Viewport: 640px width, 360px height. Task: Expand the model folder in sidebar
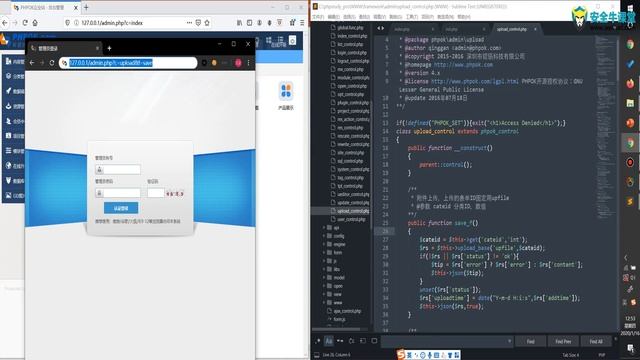coord(324,278)
